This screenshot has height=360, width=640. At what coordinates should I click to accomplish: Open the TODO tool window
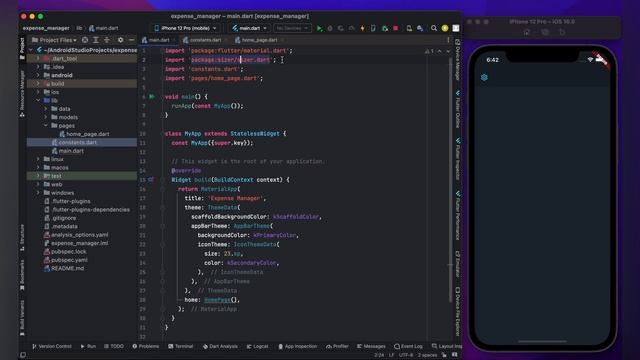pyautogui.click(x=114, y=346)
